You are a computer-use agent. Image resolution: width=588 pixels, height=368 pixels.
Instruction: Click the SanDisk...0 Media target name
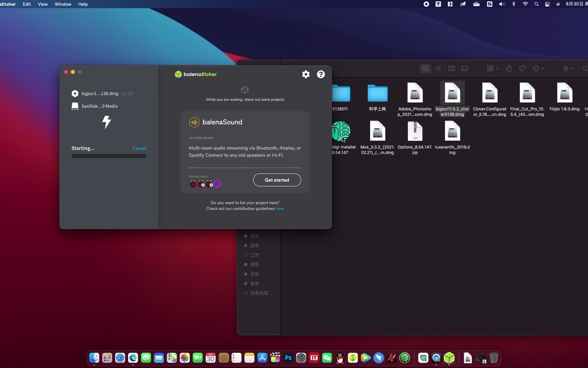(99, 106)
